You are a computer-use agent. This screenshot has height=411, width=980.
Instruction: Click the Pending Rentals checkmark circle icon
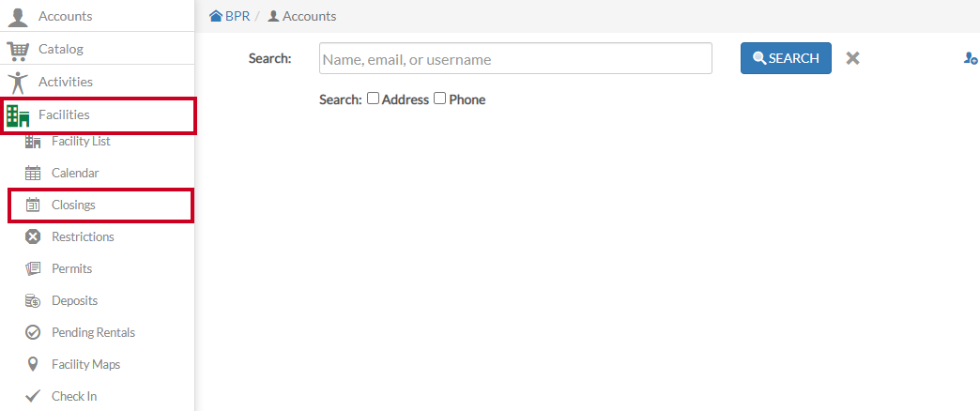click(33, 332)
